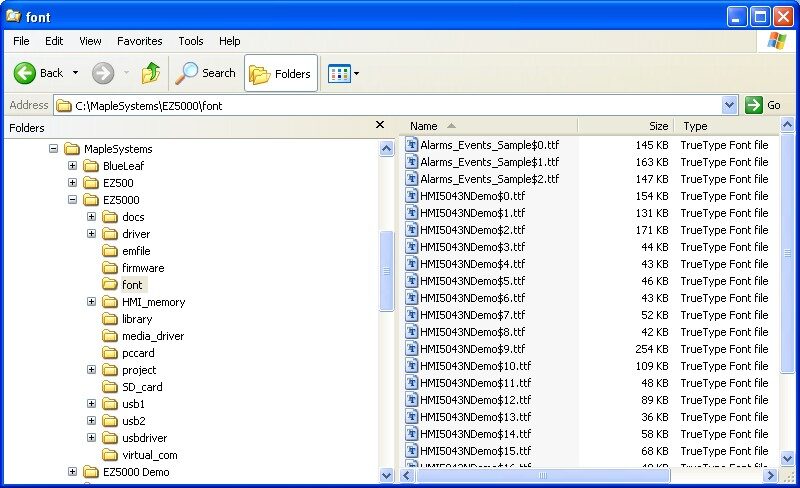This screenshot has height=488, width=800.
Task: Select the pccard folder in tree
Action: [128, 353]
